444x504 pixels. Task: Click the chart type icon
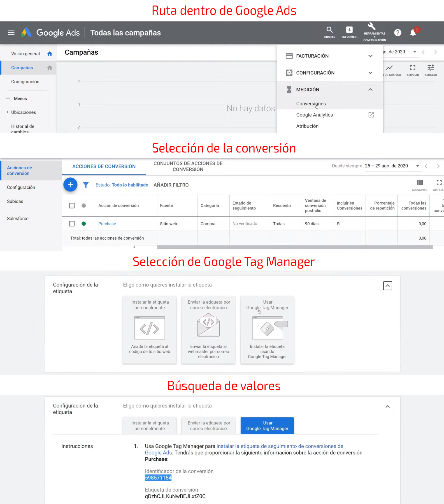(x=389, y=68)
